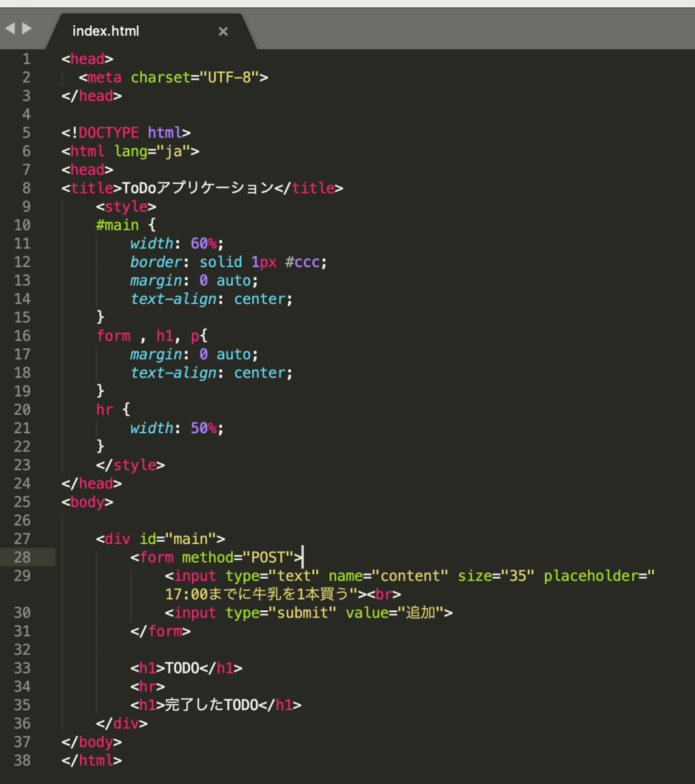Screen dimensions: 695x784
Task: Close the index.html tab
Action: [223, 31]
